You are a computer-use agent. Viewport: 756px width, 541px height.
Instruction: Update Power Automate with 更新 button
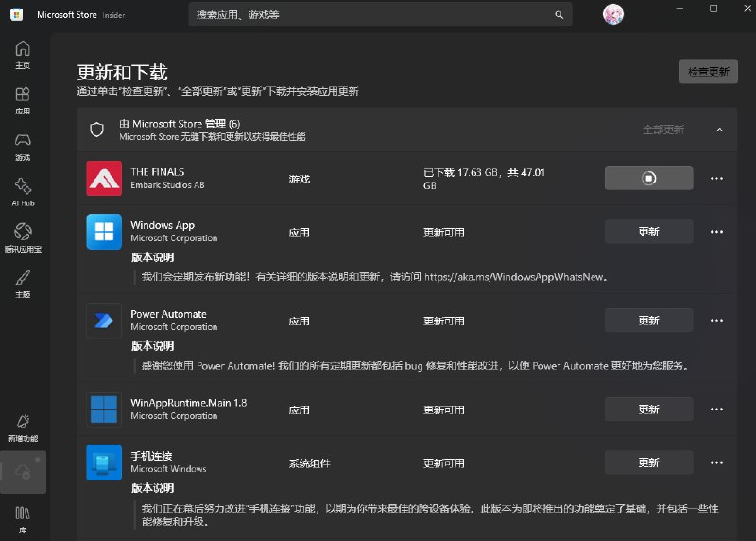click(x=649, y=321)
